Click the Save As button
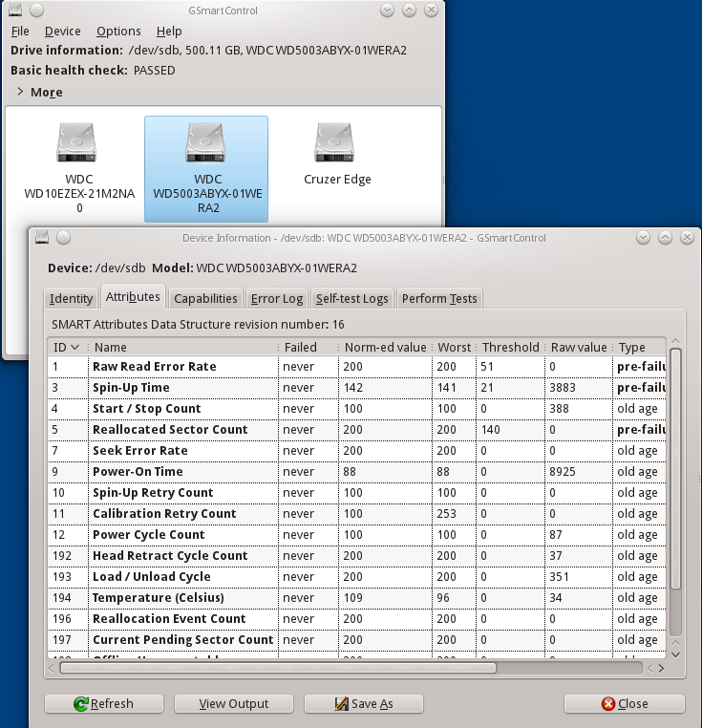The image size is (702, 728). click(364, 704)
